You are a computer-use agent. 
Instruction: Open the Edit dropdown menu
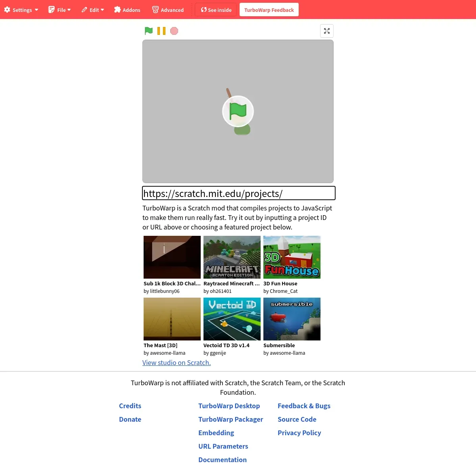pos(93,10)
